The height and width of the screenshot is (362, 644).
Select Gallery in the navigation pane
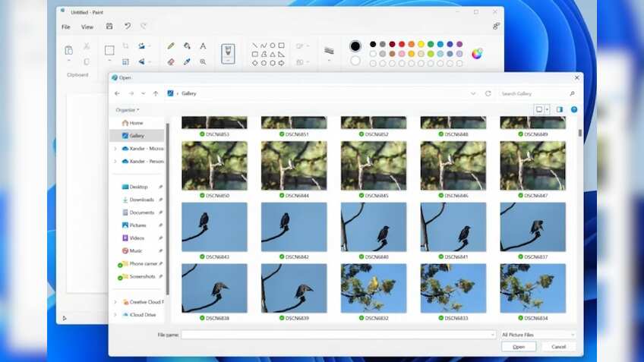(x=137, y=136)
